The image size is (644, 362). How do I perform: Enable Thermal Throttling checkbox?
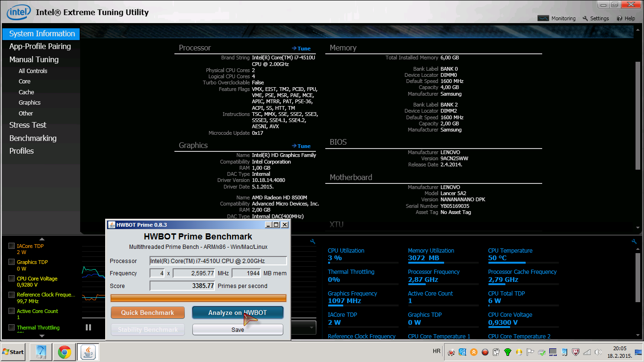point(11,328)
